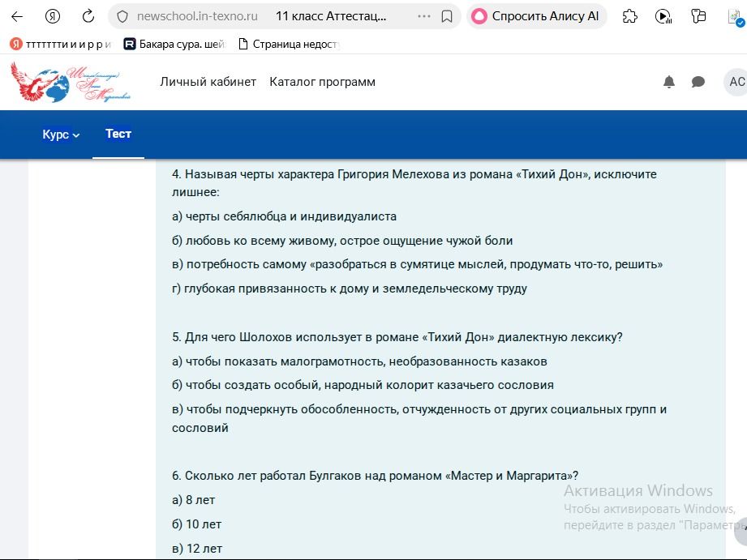Open Каталог программ menu item
The width and height of the screenshot is (747, 560).
click(x=322, y=82)
